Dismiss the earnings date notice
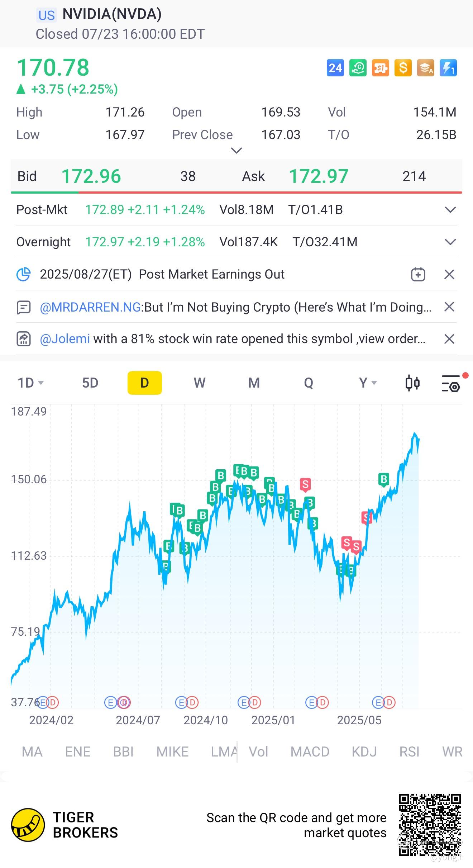This screenshot has height=868, width=473. pos(449,275)
